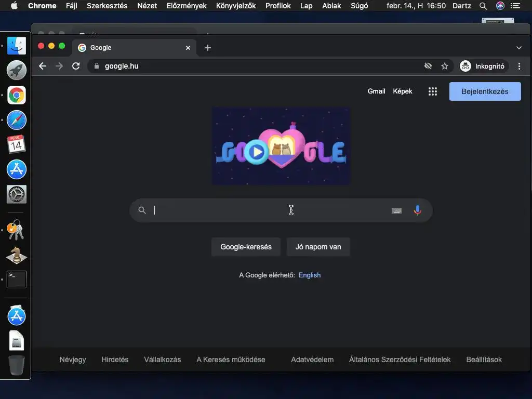Viewport: 532px width, 399px height.
Task: Open the Fájl menu
Action: 72,6
